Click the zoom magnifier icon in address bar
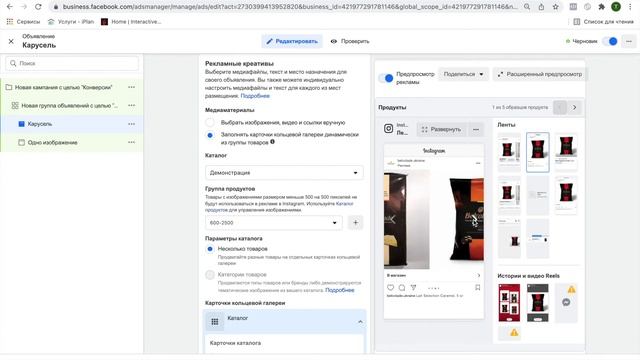Image resolution: width=640 pixels, height=360 pixels. (527, 7)
